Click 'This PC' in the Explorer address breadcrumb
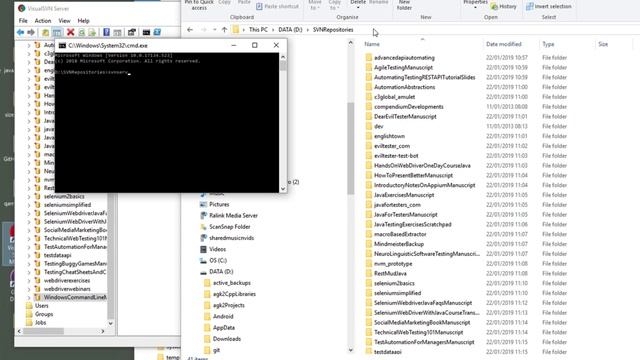640x360 pixels. [x=258, y=30]
